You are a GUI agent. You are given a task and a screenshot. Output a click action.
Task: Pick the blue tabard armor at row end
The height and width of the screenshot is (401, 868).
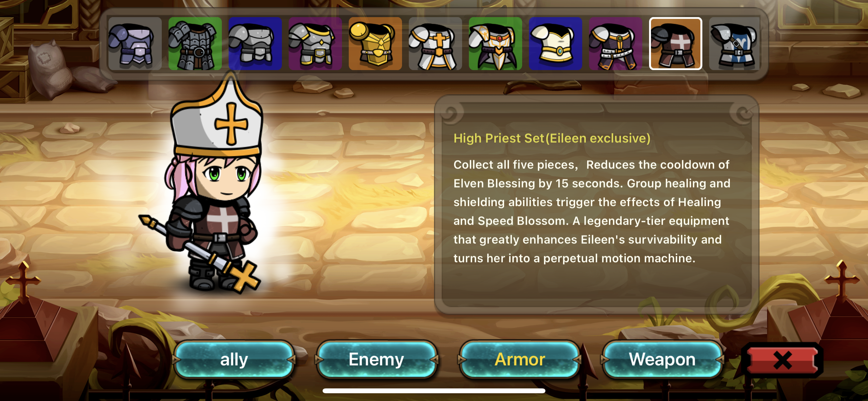[734, 44]
